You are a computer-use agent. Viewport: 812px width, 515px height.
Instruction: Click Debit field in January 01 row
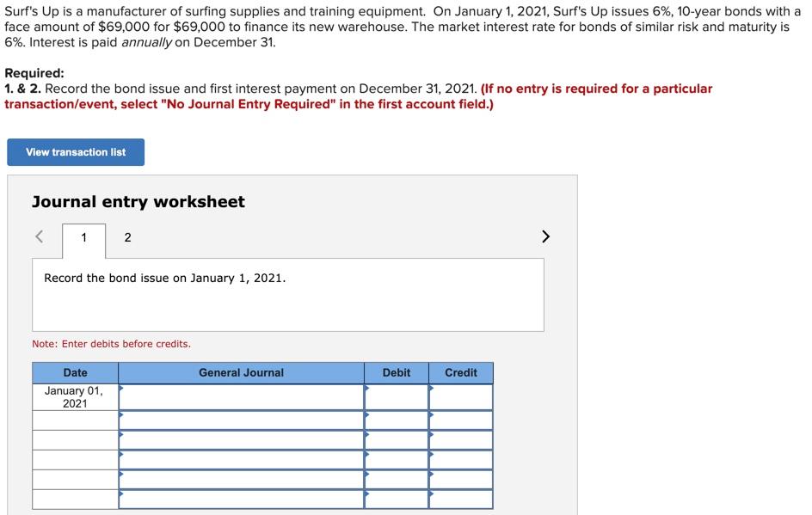[x=397, y=397]
